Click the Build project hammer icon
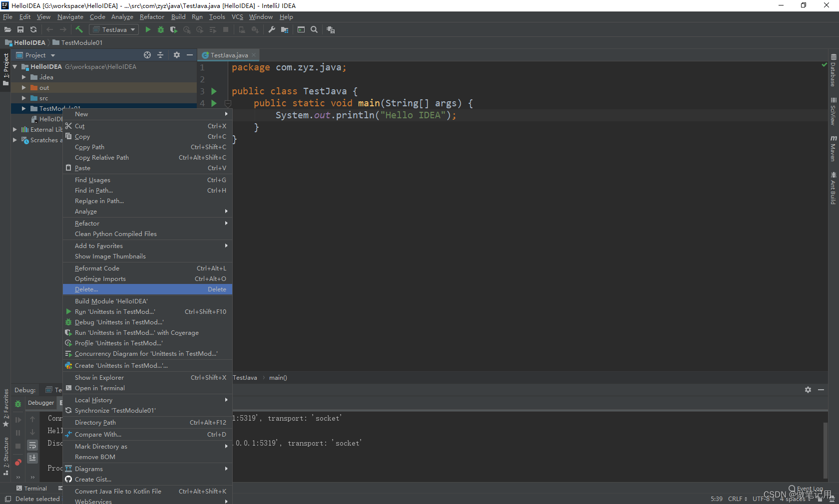The height and width of the screenshot is (504, 839). point(79,30)
